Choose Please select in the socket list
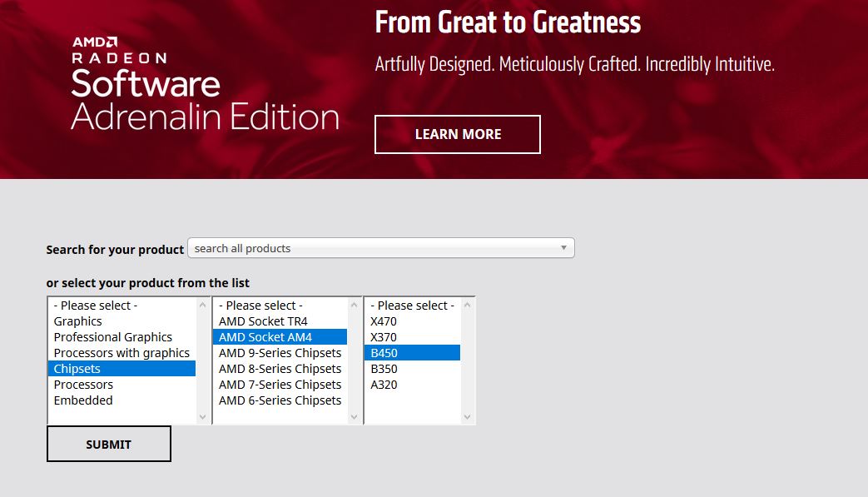The image size is (868, 497). coord(280,306)
